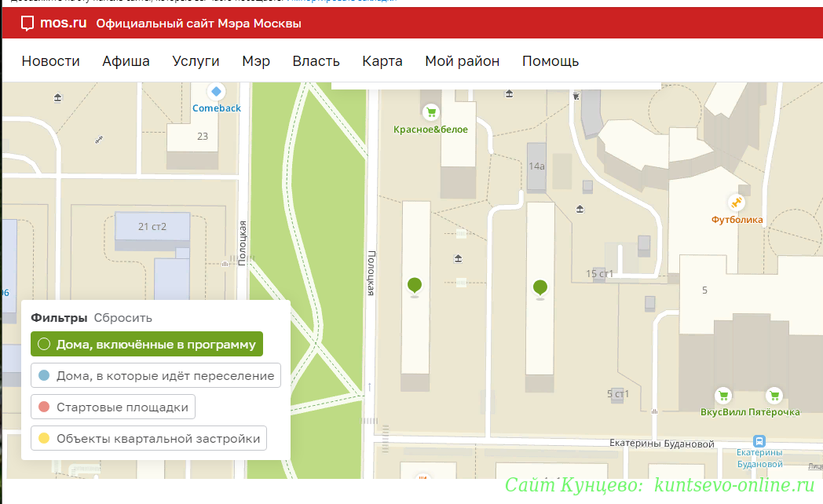Click the Comeback place label
This screenshot has height=504, width=823.
(216, 108)
